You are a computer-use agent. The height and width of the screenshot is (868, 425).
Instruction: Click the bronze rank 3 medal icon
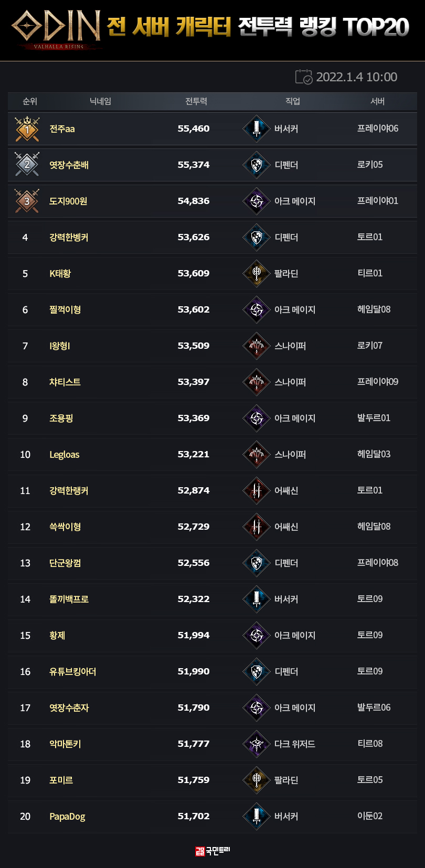tap(27, 201)
